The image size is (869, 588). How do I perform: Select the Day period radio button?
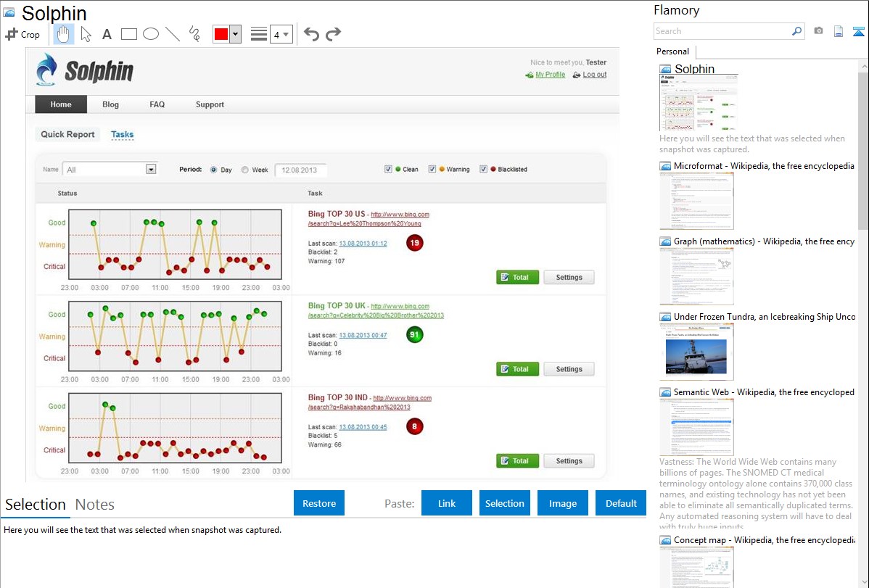pyautogui.click(x=213, y=170)
